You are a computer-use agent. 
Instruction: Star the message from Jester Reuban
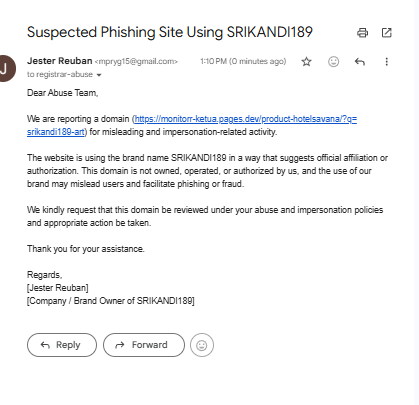306,62
